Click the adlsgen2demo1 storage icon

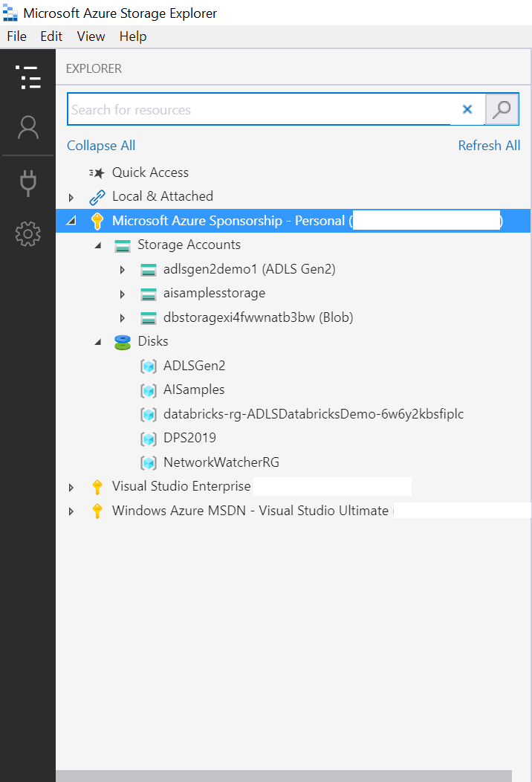[148, 270]
